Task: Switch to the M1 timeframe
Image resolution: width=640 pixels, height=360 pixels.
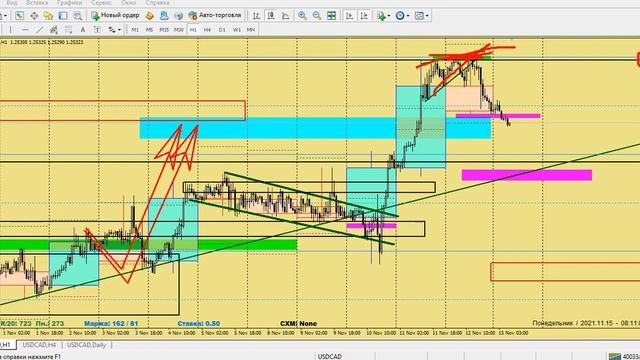Action: 135,30
